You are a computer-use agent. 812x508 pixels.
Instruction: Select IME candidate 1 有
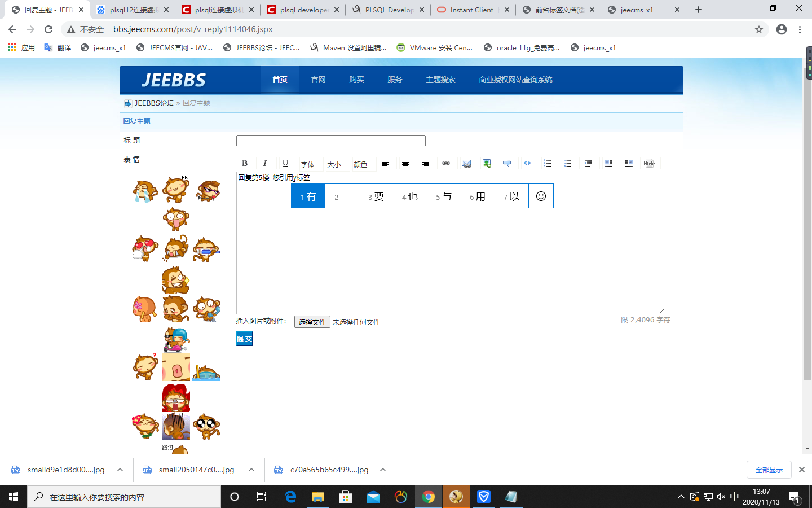308,196
